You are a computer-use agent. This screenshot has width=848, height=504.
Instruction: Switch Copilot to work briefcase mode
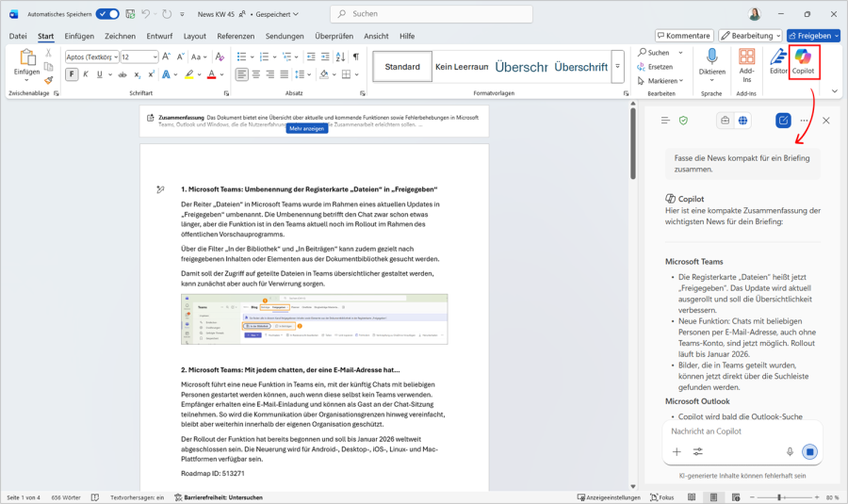point(726,120)
